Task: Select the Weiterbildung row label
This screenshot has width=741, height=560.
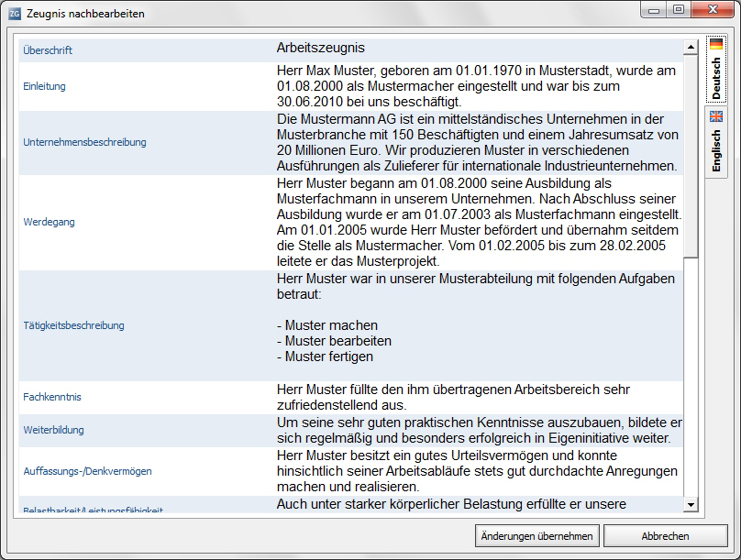Action: click(53, 430)
